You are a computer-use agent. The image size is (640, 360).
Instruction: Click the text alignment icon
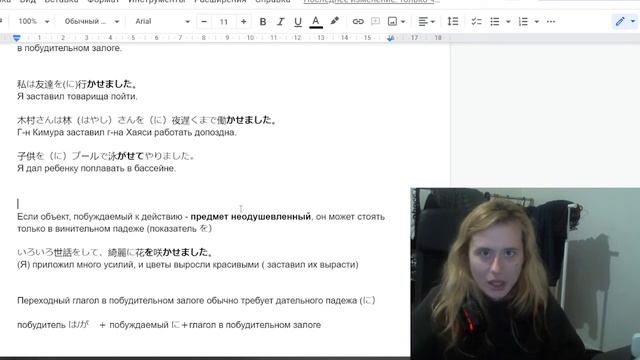click(423, 22)
